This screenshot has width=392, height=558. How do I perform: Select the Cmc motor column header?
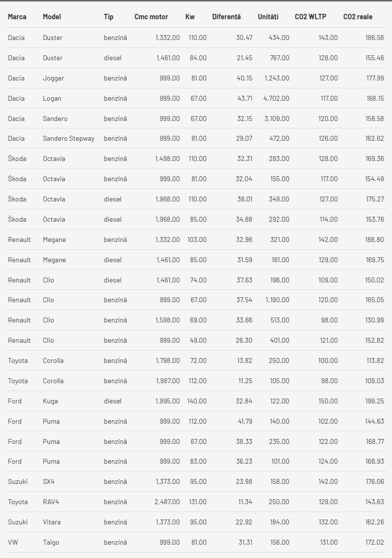151,17
